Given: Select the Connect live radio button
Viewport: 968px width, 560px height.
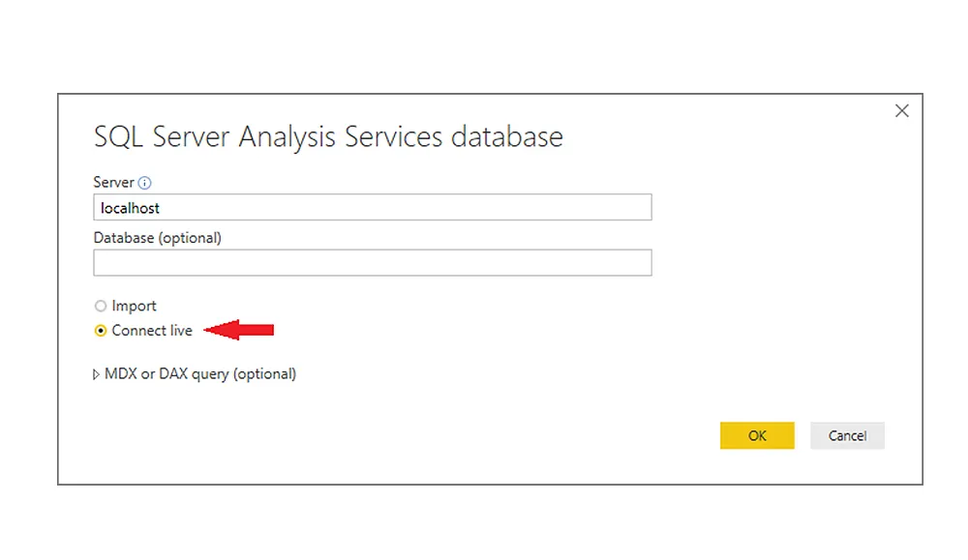Looking at the screenshot, I should click(x=101, y=331).
